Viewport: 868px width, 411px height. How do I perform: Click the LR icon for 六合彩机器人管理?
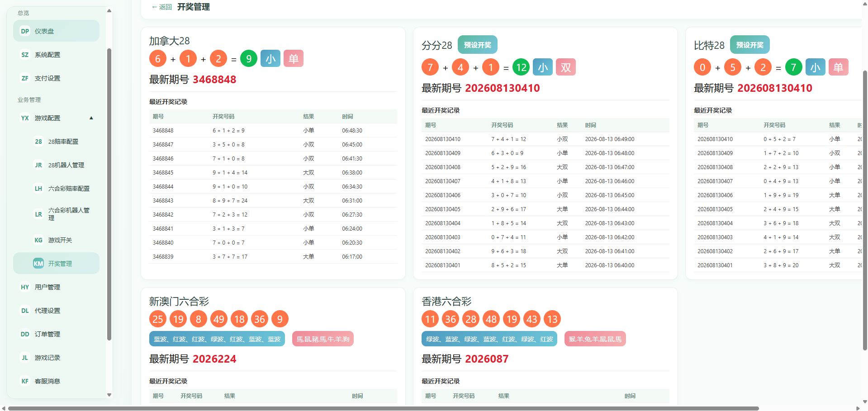click(38, 214)
